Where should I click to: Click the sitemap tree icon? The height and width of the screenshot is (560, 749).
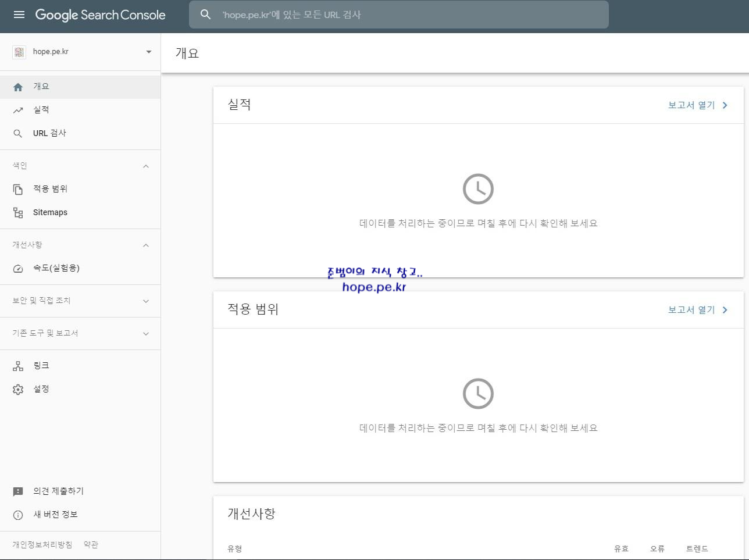(18, 212)
